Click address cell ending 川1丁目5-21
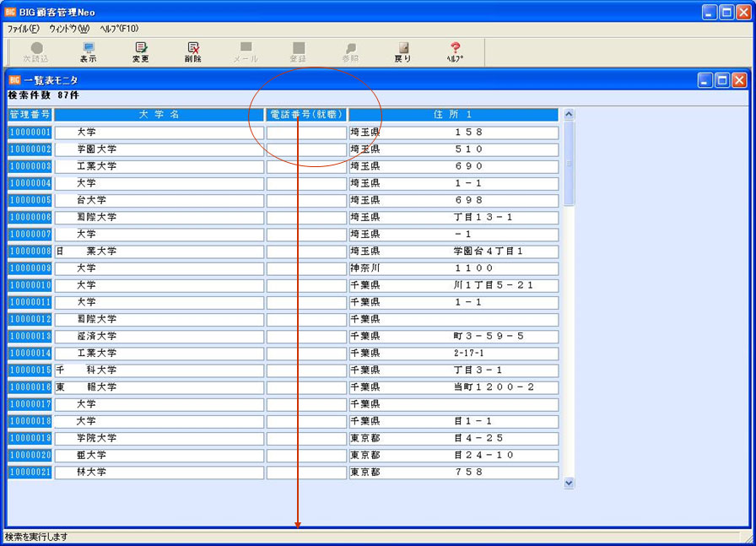The width and height of the screenshot is (756, 546). pos(454,285)
